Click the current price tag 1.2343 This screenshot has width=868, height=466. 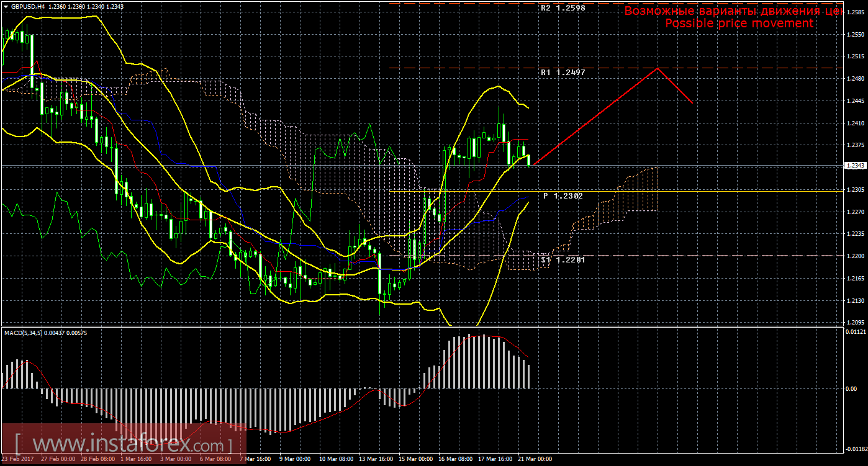(856, 166)
